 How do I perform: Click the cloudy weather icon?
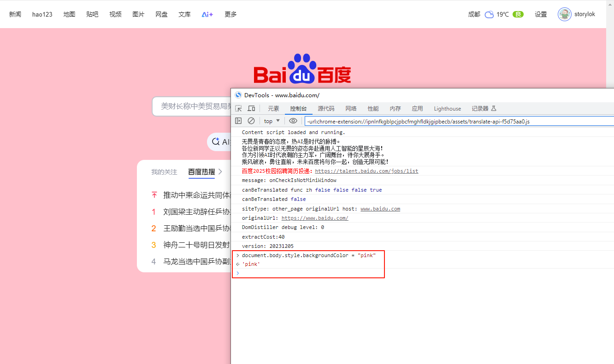[x=489, y=14]
